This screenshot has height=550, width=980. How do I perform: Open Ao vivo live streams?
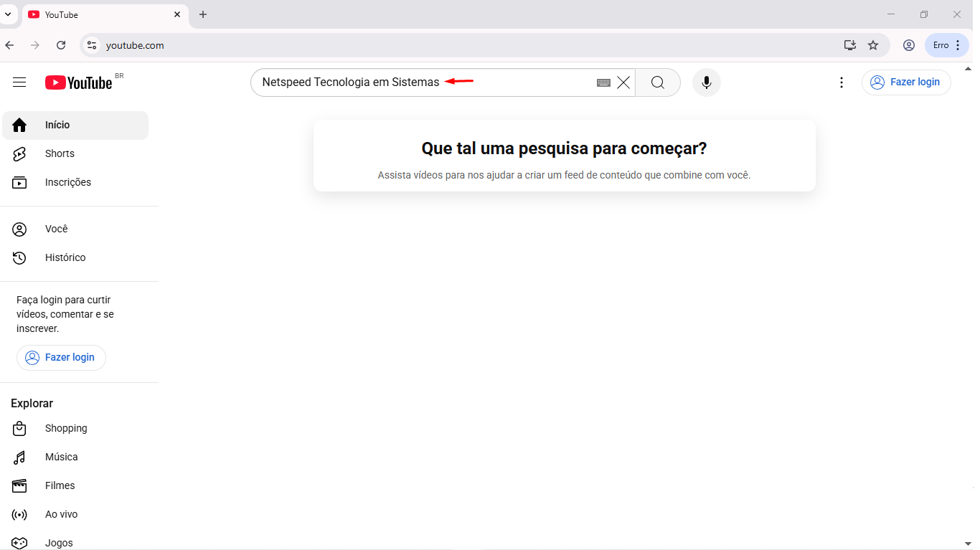tap(61, 514)
